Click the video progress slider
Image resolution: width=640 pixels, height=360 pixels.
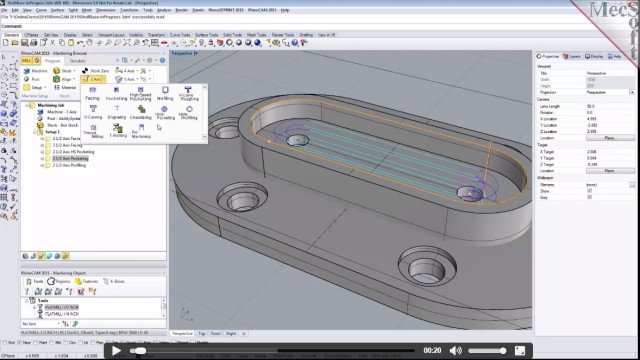tap(272, 351)
